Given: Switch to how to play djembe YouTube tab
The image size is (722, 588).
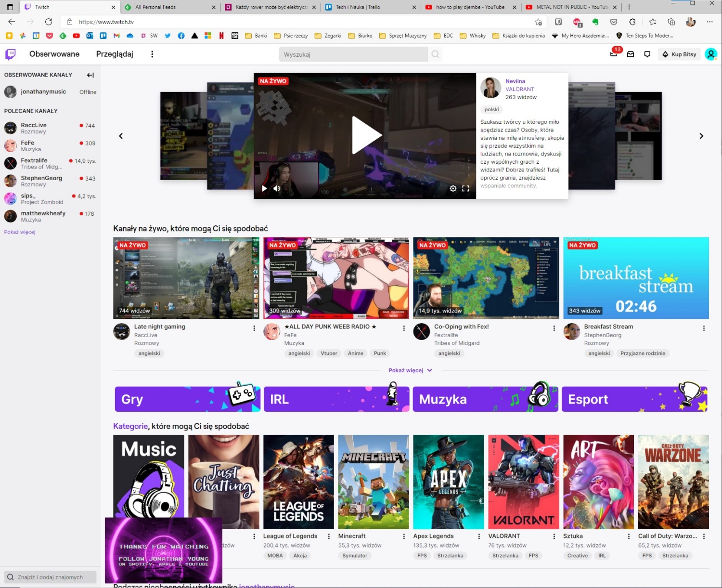Looking at the screenshot, I should tap(470, 7).
